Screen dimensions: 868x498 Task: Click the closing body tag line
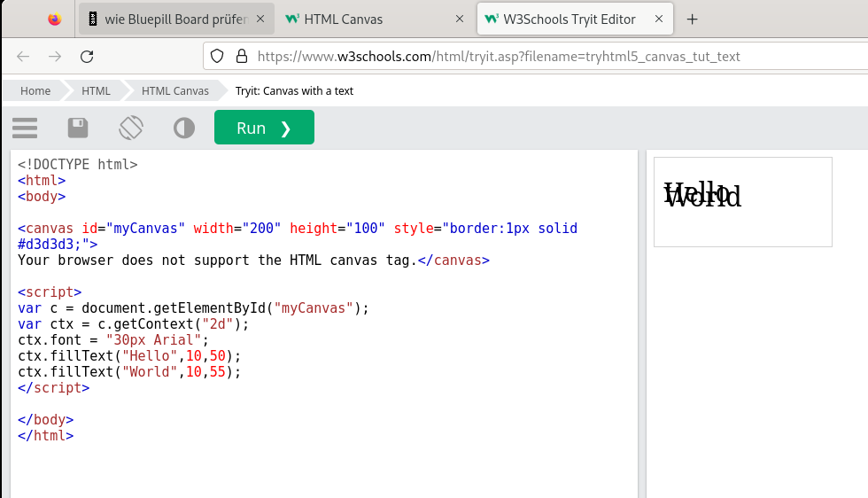(45, 420)
